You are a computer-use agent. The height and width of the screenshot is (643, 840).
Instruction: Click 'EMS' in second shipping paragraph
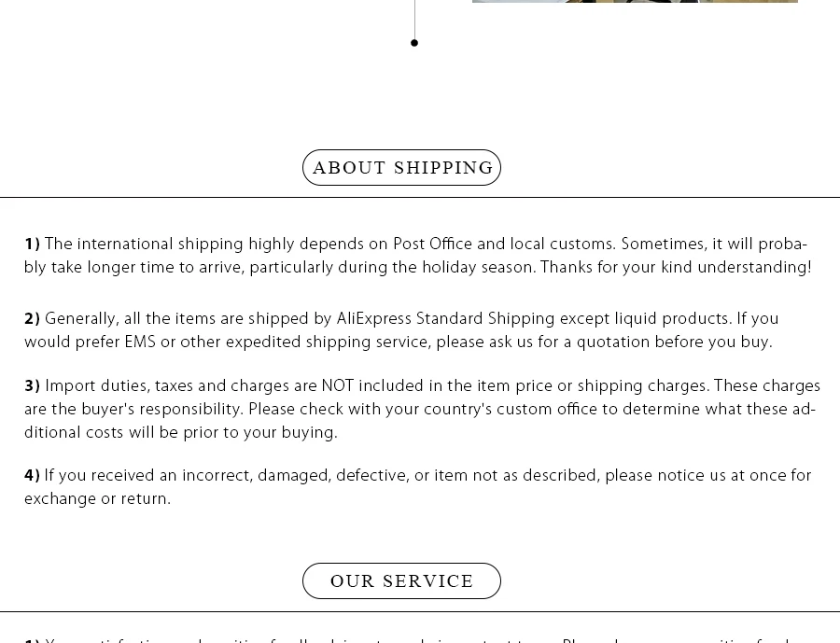tap(140, 342)
